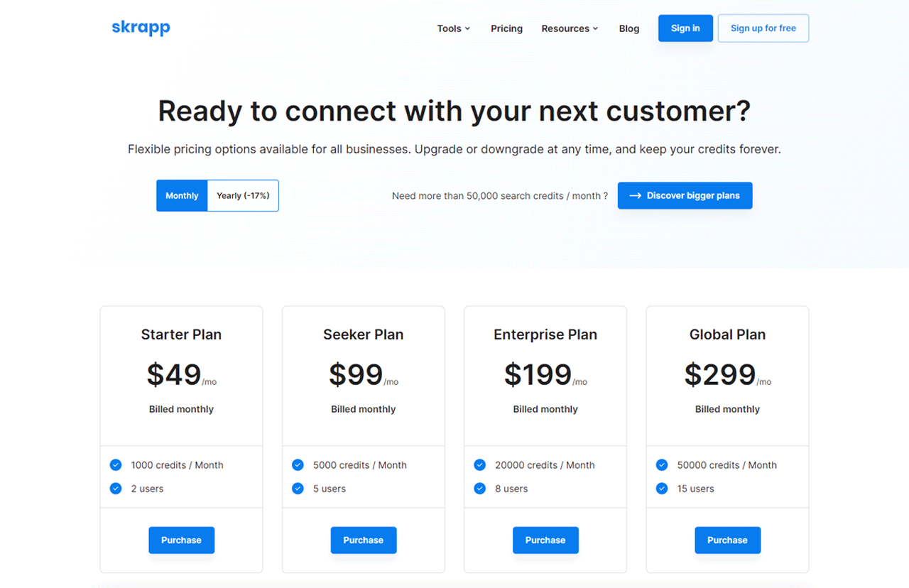Select the Monthly billing option
The width and height of the screenshot is (909, 588).
point(182,195)
